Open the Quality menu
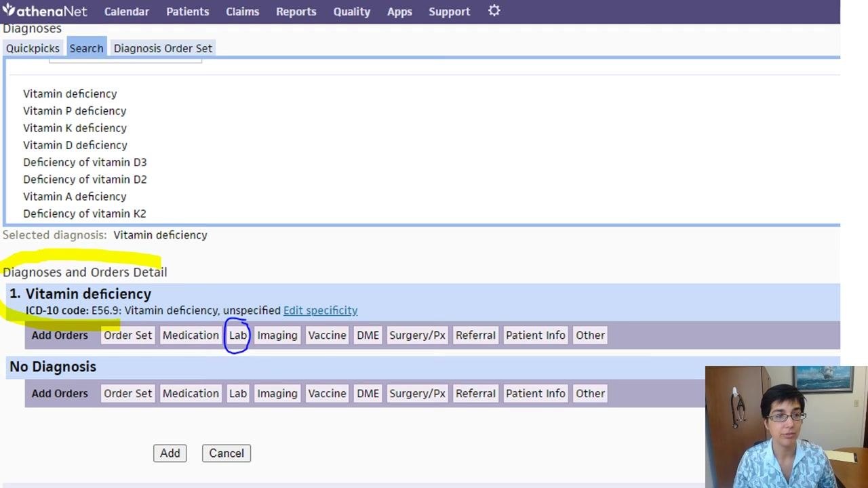 (352, 12)
